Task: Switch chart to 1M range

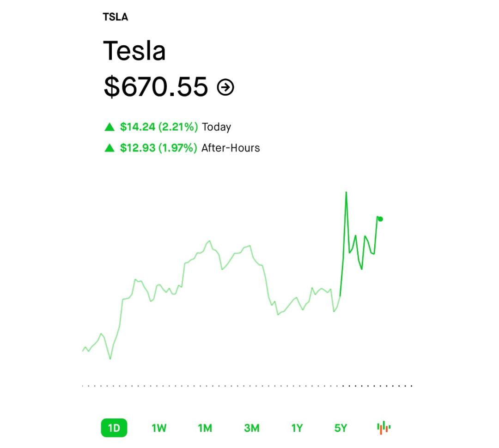Action: coord(205,428)
